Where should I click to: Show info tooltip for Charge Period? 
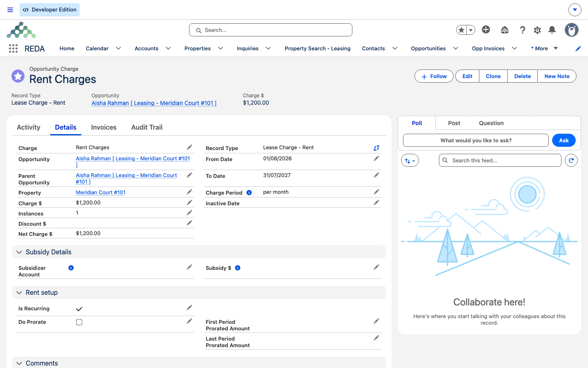click(x=249, y=193)
